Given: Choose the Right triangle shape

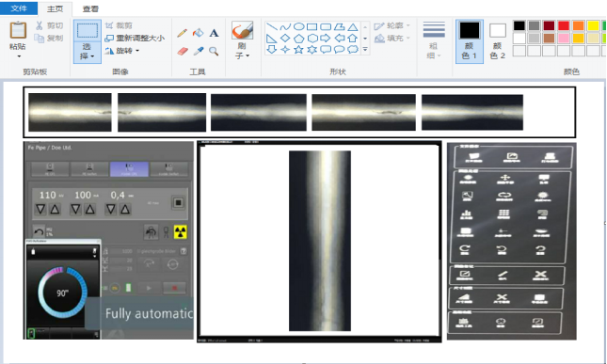Looking at the screenshot, I should pos(272,39).
